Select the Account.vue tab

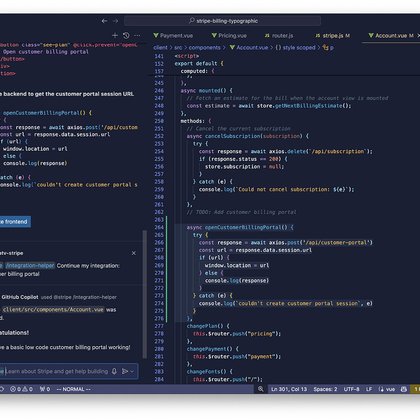tap(391, 36)
